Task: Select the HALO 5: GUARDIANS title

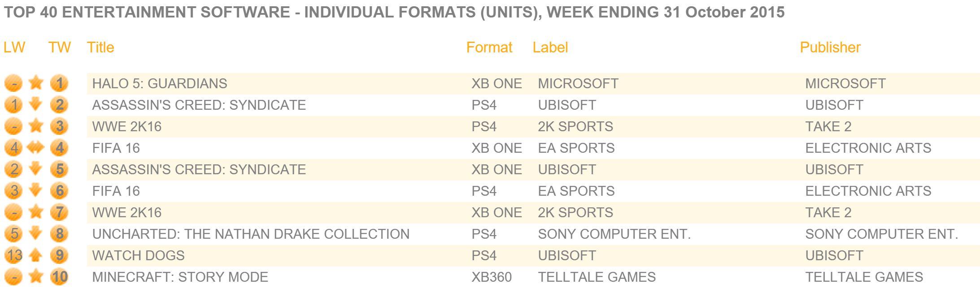Action: pyautogui.click(x=160, y=83)
